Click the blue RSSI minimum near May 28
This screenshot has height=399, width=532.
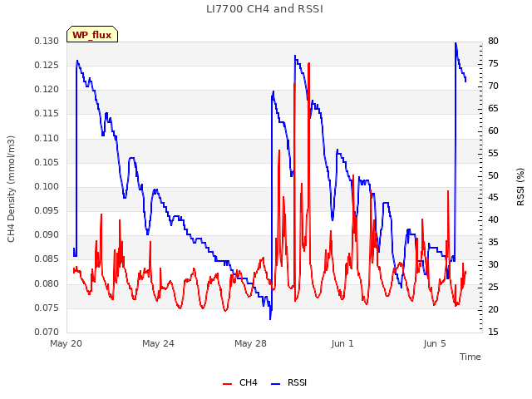point(270,318)
